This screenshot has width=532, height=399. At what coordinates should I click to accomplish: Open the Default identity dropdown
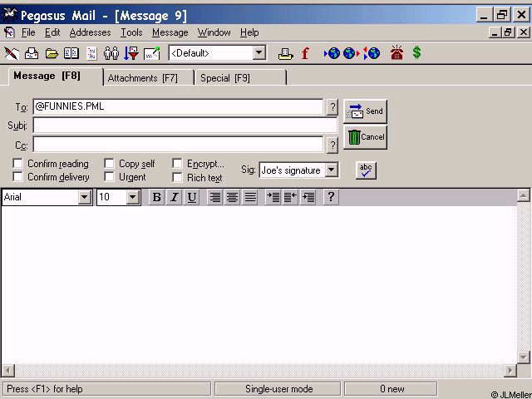click(x=259, y=53)
